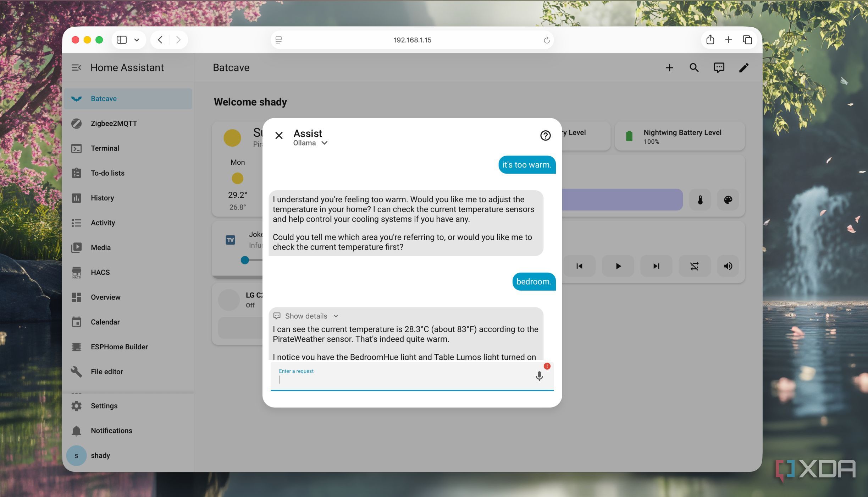Reload the page in Safari
The width and height of the screenshot is (868, 497).
tap(547, 40)
